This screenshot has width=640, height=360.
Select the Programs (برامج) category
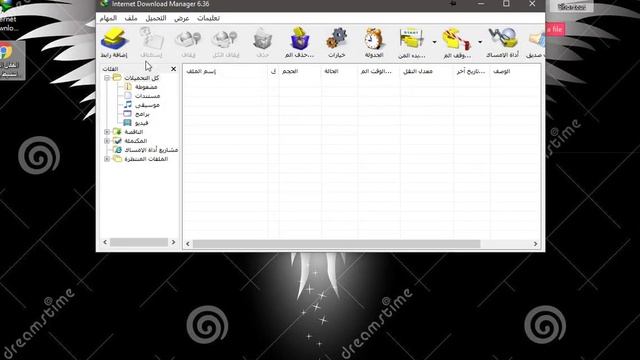pos(142,114)
